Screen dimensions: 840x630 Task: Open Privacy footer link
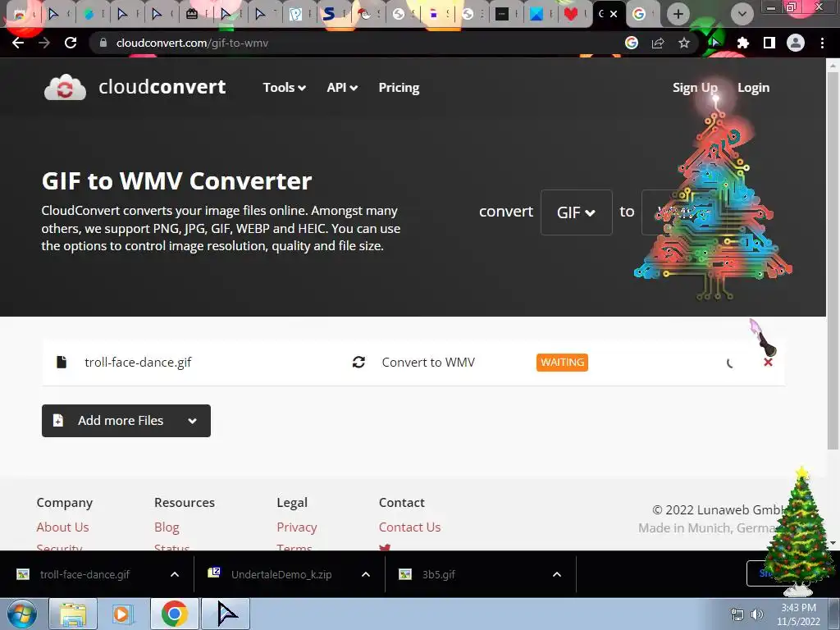coord(297,527)
